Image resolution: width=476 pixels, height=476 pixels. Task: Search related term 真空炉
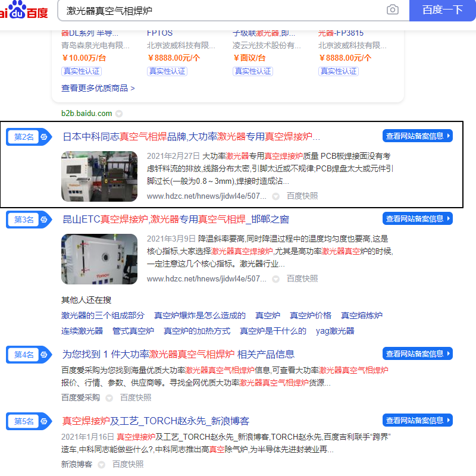(x=267, y=316)
